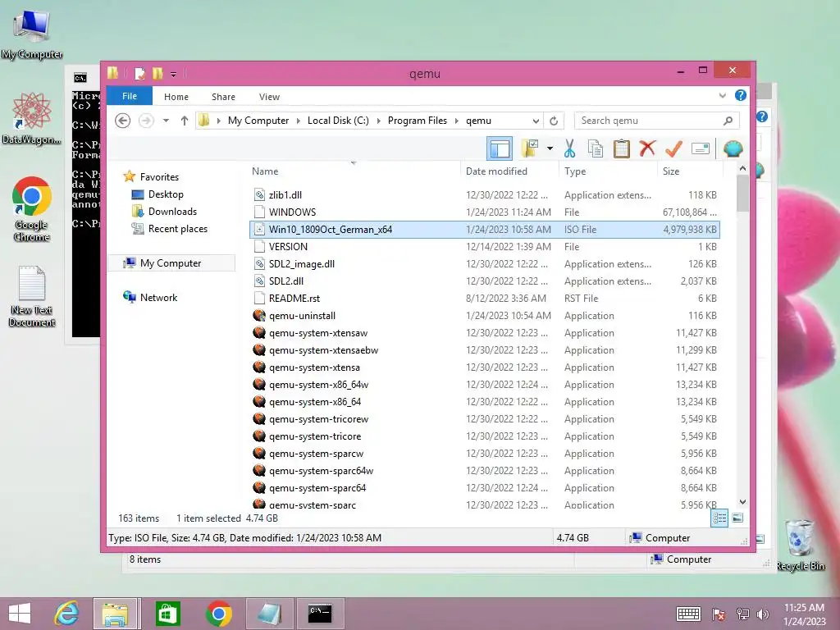This screenshot has width=840, height=630.
Task: Select the qemu-uninstall application
Action: pos(484,316)
